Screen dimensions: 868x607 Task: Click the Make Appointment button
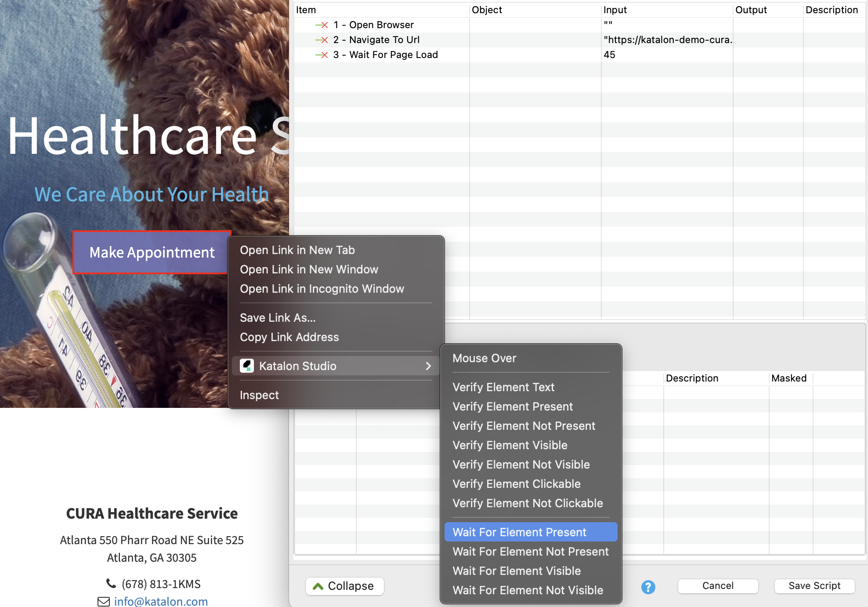coord(152,252)
